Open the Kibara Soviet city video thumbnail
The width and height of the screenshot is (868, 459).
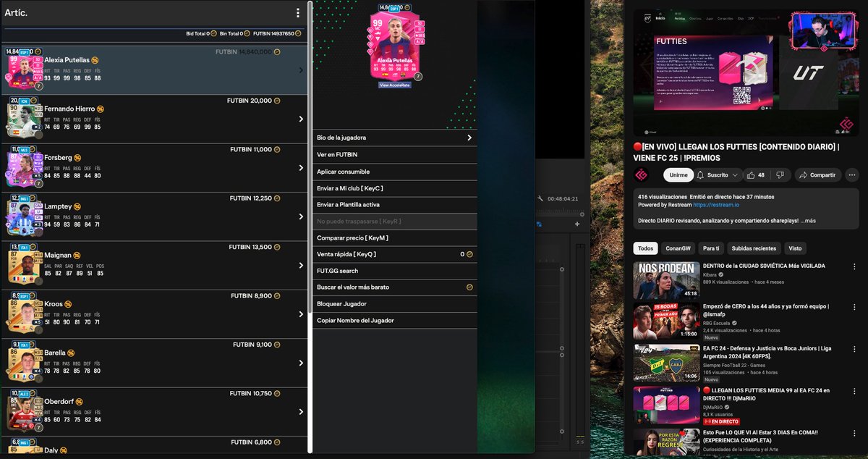pyautogui.click(x=666, y=280)
